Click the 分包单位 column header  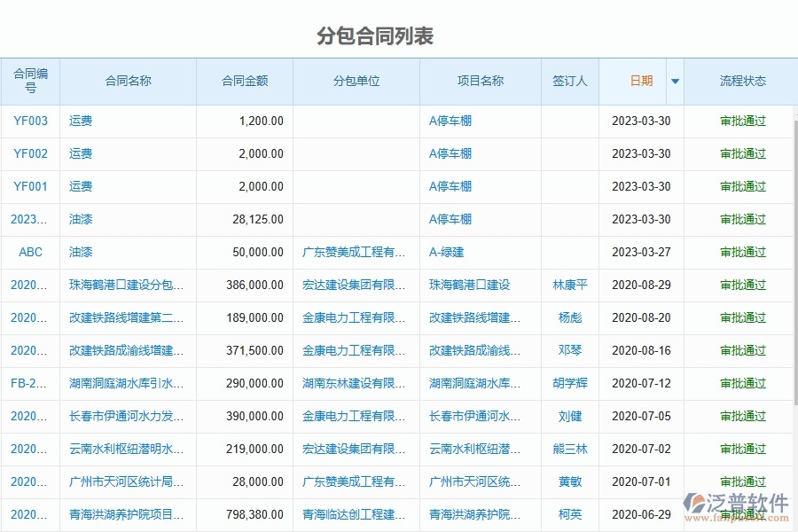355,81
